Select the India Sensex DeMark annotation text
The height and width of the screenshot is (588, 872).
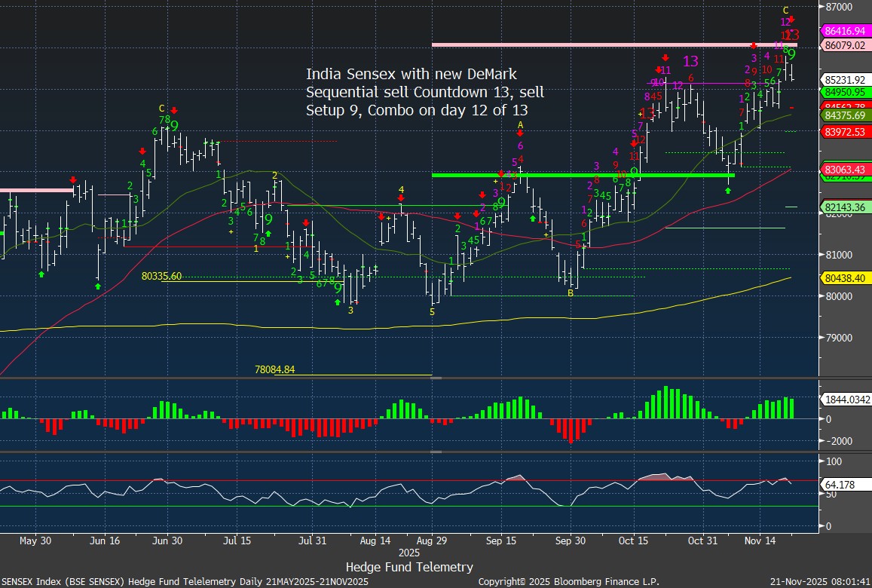[424, 91]
